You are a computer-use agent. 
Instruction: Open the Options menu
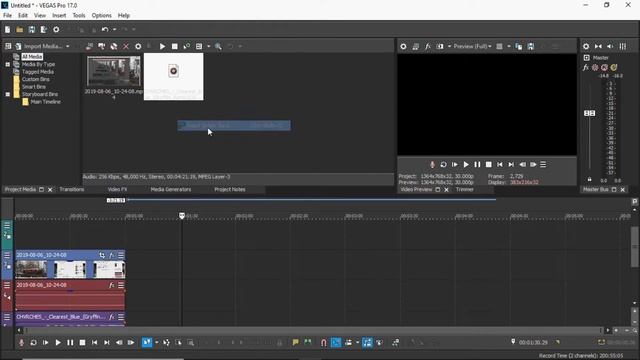101,15
